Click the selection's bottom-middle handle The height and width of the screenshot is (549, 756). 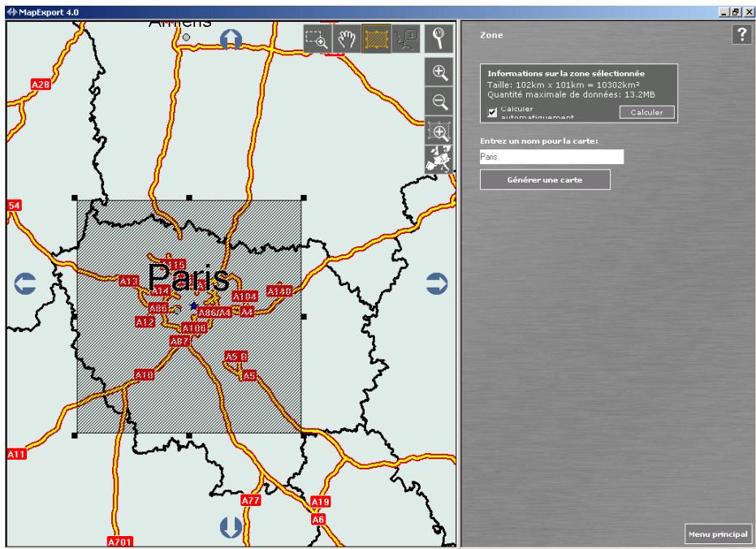(x=189, y=435)
